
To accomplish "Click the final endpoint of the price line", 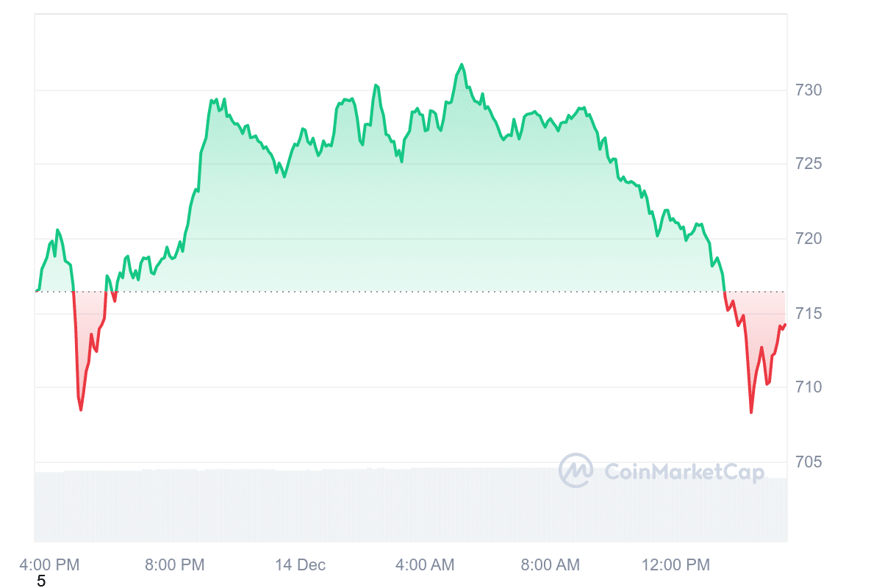I will 785,325.
